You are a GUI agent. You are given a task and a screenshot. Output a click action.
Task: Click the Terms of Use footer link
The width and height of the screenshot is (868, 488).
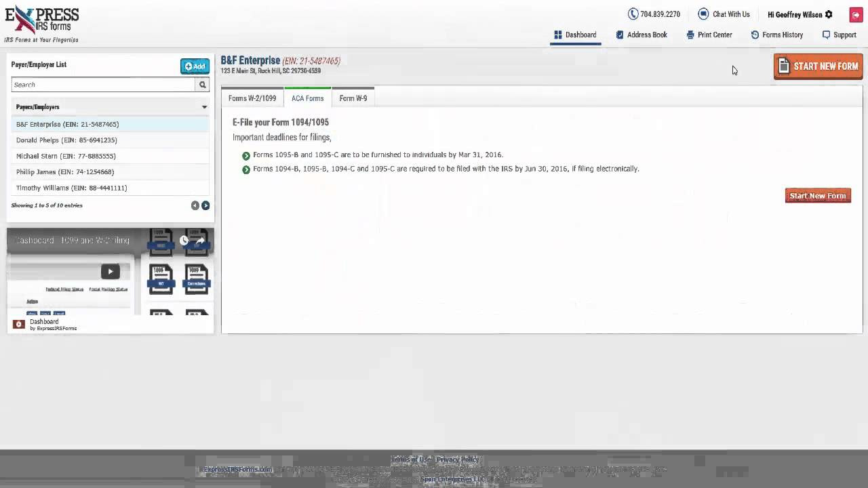[410, 460]
